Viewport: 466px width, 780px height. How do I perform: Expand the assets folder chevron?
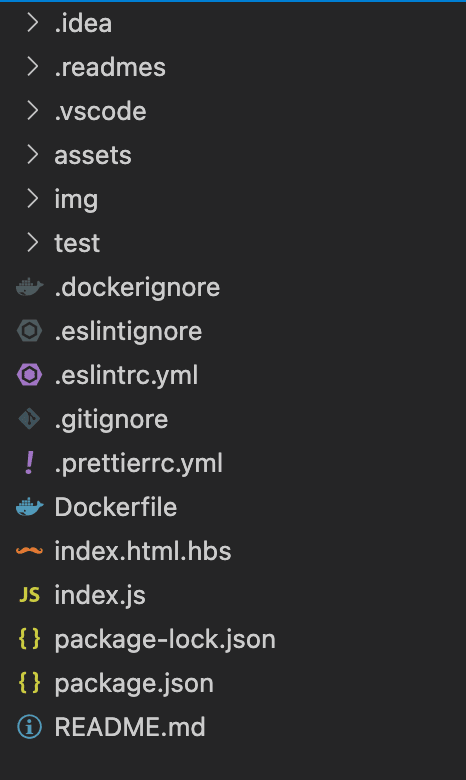click(32, 155)
